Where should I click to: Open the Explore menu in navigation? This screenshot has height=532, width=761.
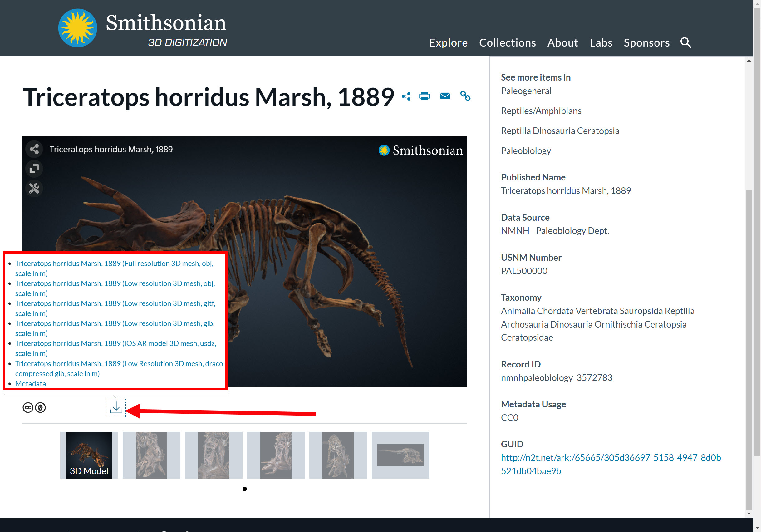(448, 43)
